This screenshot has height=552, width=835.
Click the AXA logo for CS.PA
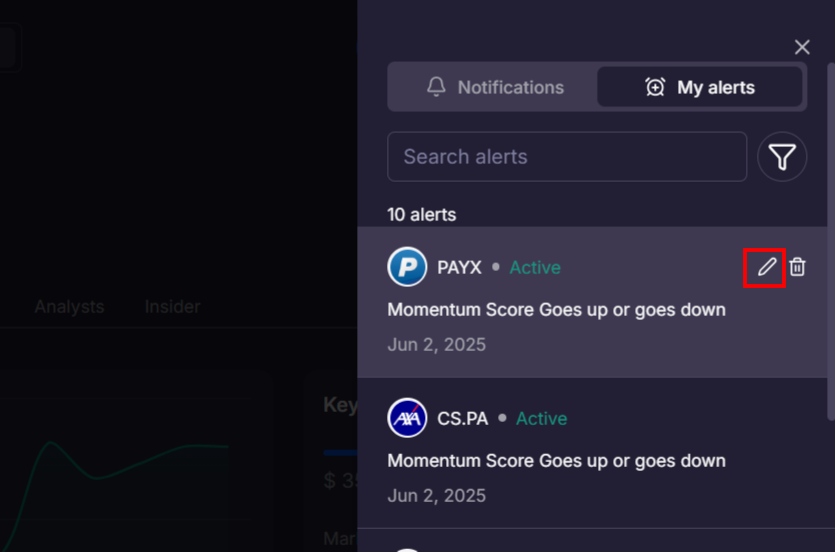407,418
